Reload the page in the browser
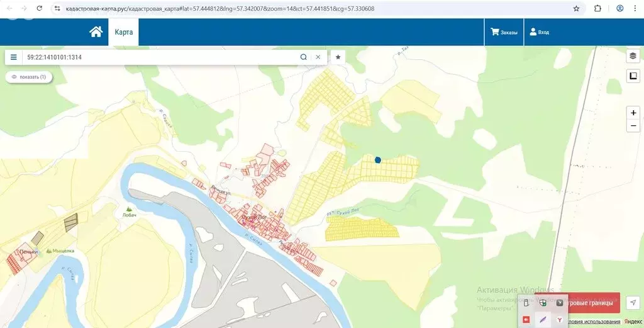The height and width of the screenshot is (328, 644). click(39, 9)
